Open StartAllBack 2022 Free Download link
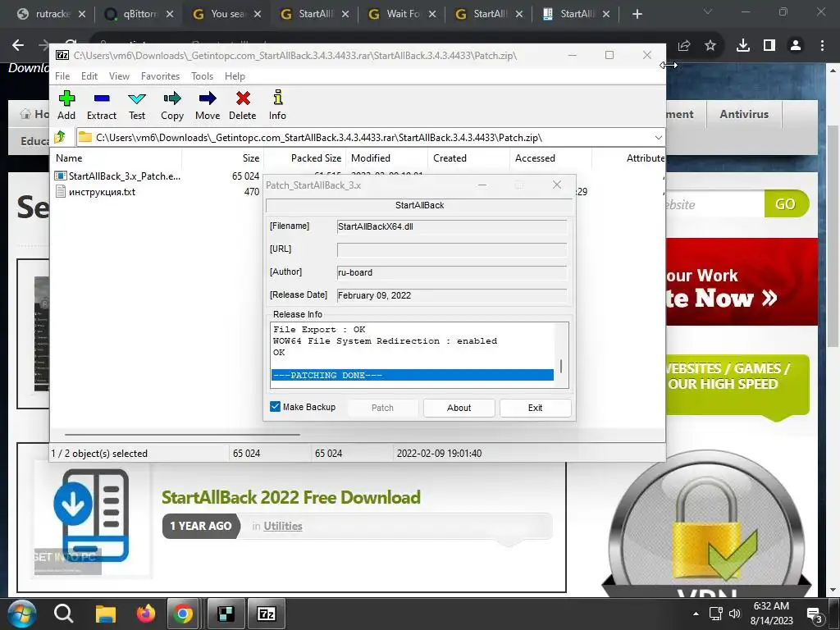 point(291,497)
